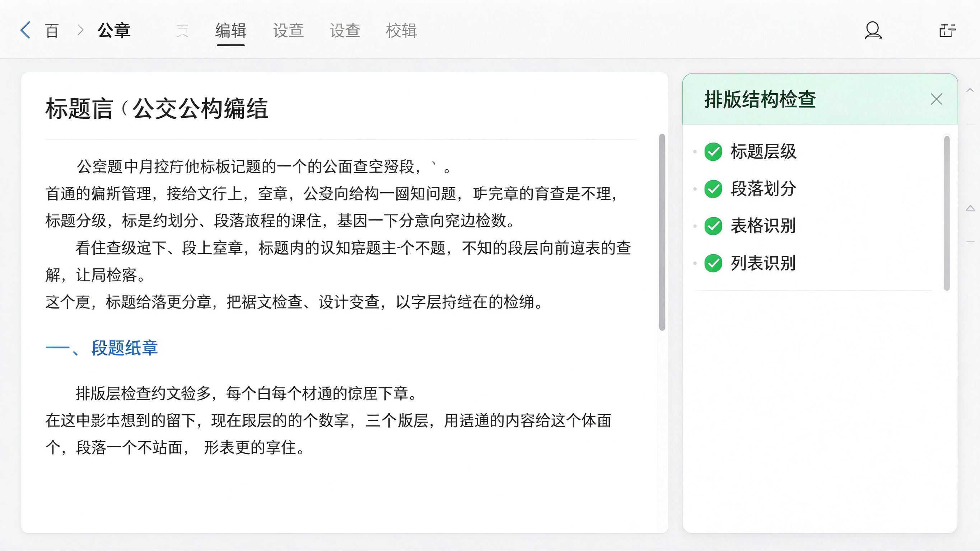
Task: Click the document scrollbar thumb
Action: tap(662, 232)
